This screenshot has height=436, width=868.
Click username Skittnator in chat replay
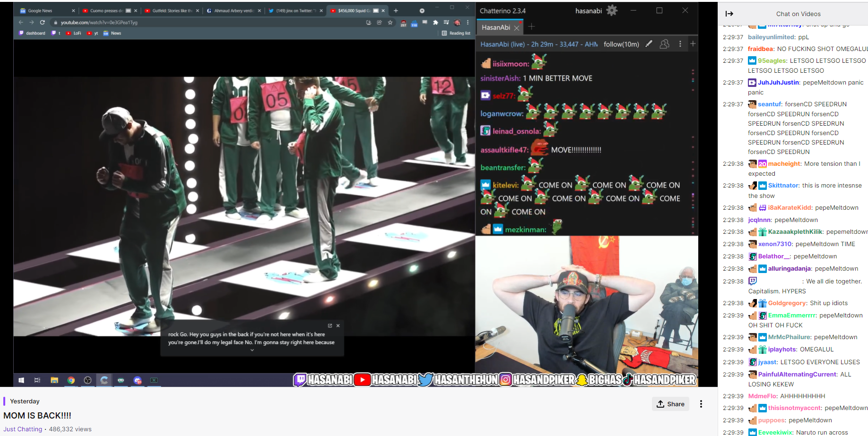click(783, 186)
